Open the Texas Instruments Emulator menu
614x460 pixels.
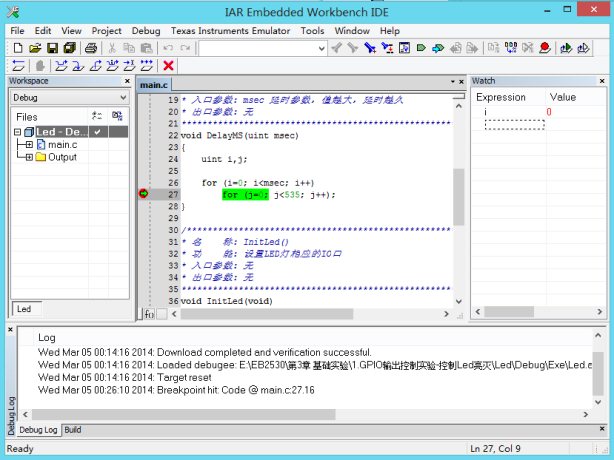click(x=230, y=31)
